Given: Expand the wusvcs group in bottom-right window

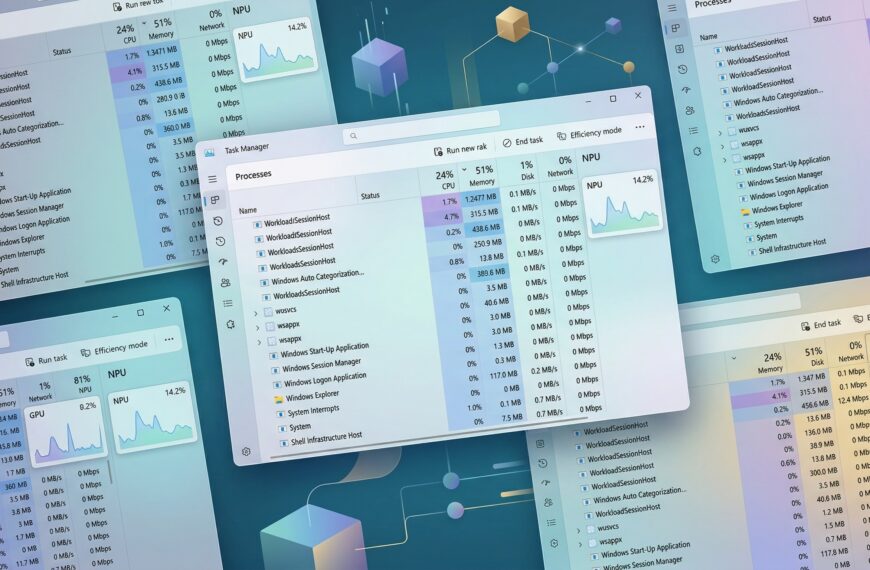Looking at the screenshot, I should coord(578,531).
